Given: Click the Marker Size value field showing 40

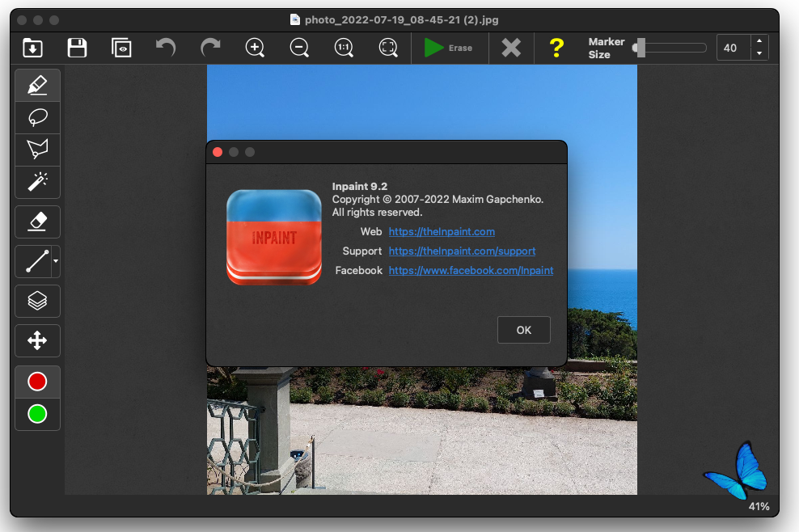Looking at the screenshot, I should click(x=733, y=48).
